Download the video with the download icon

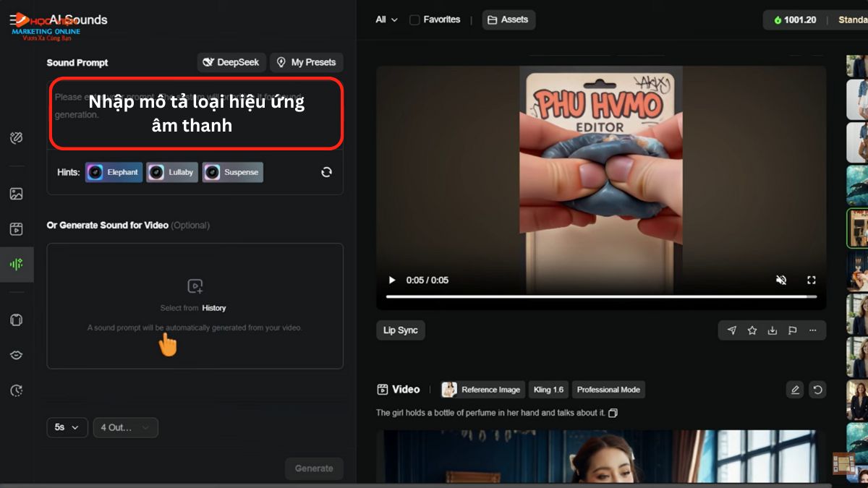coord(773,330)
